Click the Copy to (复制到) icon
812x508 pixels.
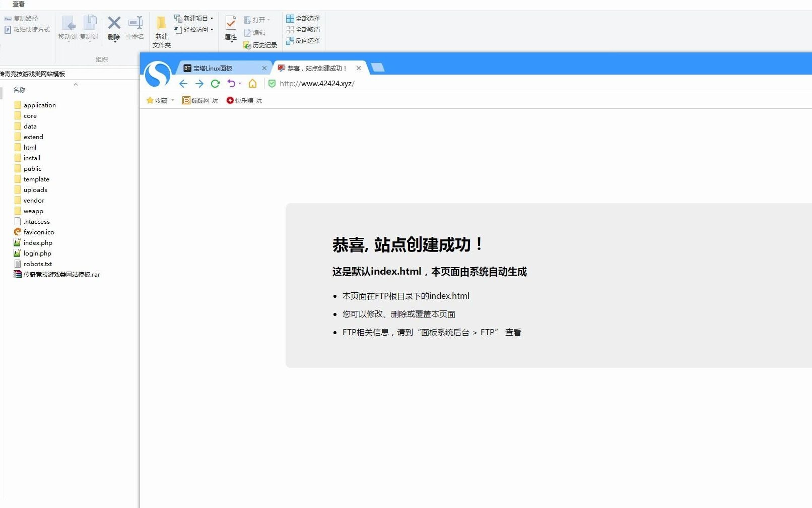(x=89, y=28)
